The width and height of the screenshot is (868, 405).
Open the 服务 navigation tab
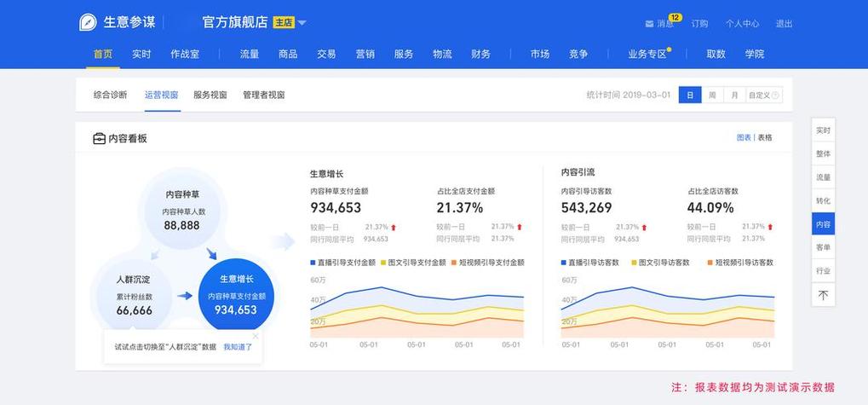click(404, 55)
